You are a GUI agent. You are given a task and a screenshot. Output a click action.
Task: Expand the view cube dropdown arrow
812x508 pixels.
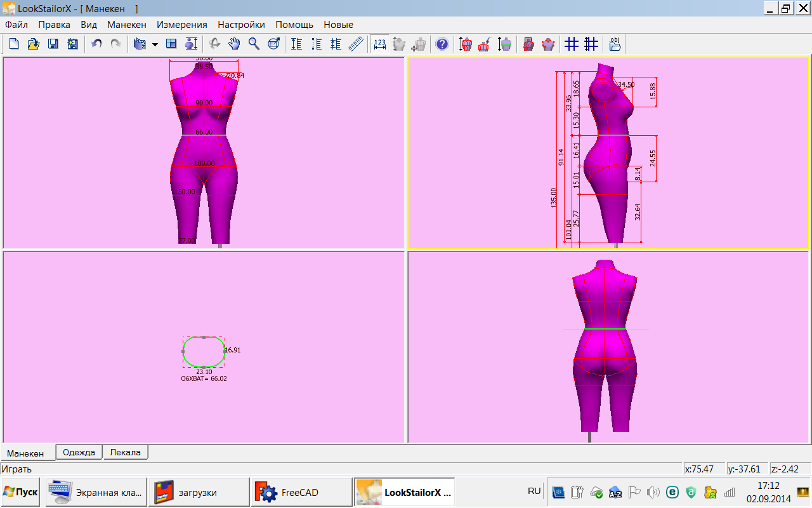pyautogui.click(x=155, y=44)
